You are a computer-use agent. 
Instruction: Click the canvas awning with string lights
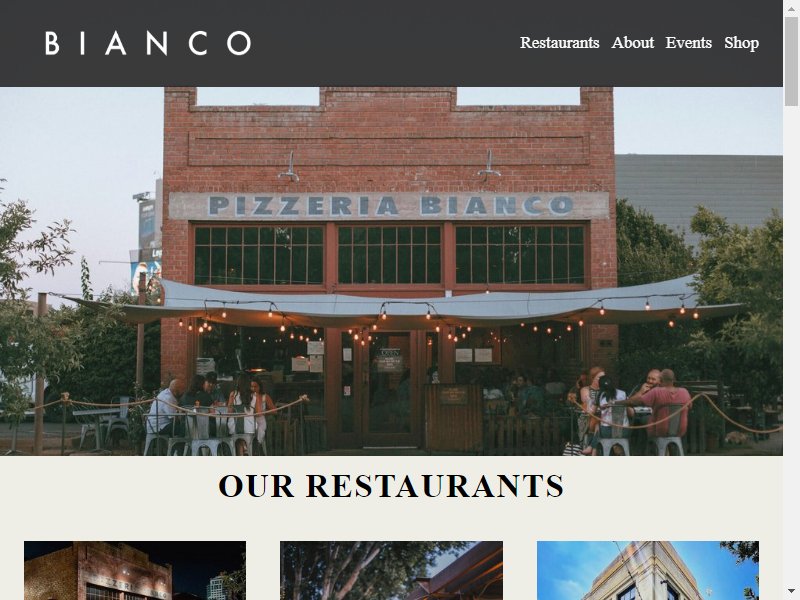pyautogui.click(x=403, y=306)
